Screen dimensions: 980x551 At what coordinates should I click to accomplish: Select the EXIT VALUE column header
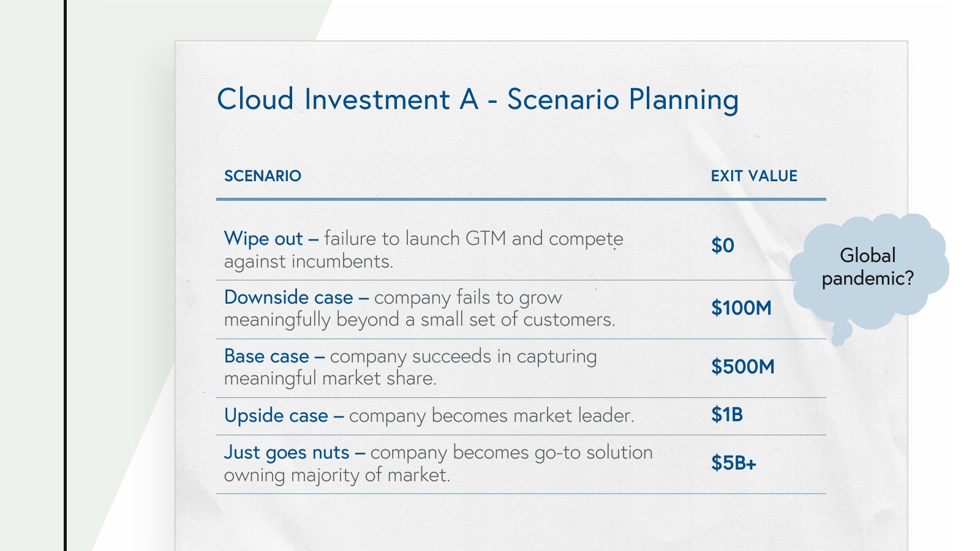click(753, 176)
